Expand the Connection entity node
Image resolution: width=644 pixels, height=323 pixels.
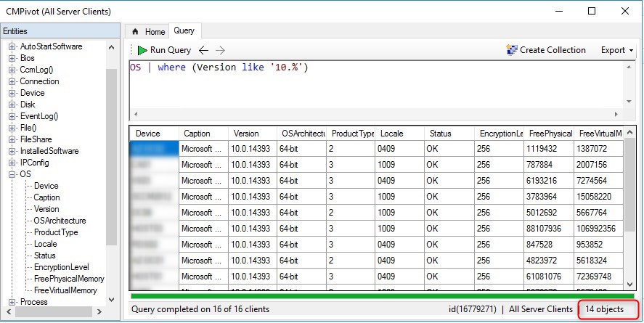pos(12,81)
